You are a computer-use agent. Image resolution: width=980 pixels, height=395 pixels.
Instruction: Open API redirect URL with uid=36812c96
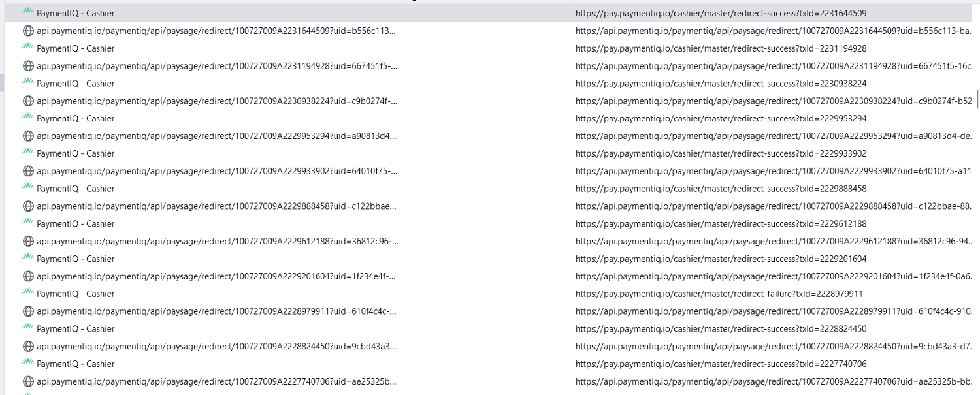774,241
